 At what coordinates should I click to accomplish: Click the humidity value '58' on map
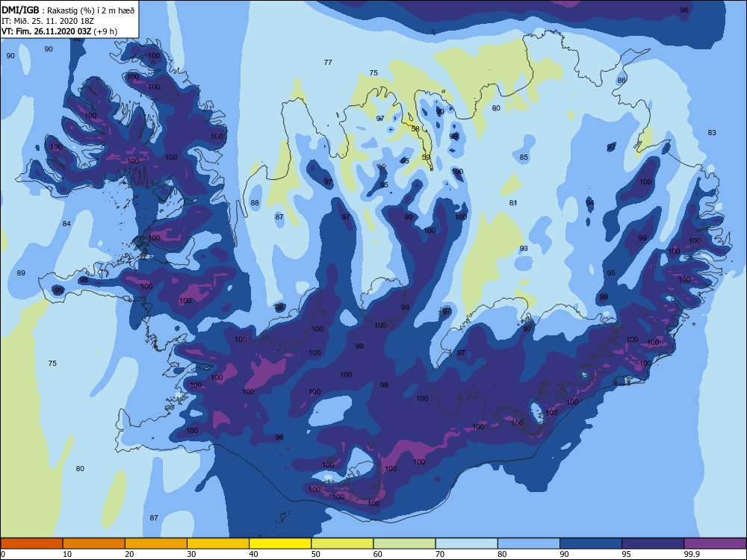coord(415,128)
